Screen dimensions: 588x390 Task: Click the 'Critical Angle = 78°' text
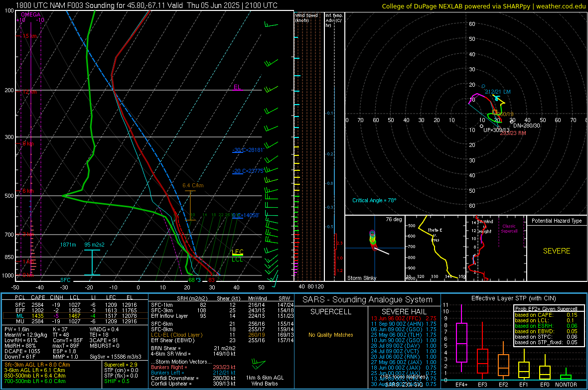tap(374, 200)
